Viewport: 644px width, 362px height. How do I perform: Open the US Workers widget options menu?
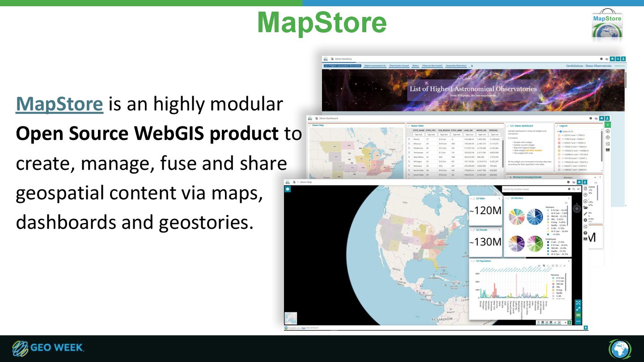pyautogui.click(x=568, y=198)
